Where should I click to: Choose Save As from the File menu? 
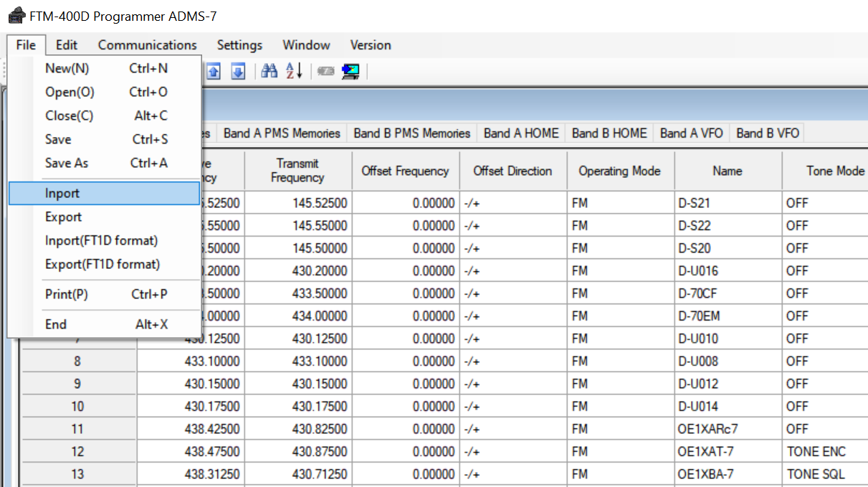pos(105,163)
